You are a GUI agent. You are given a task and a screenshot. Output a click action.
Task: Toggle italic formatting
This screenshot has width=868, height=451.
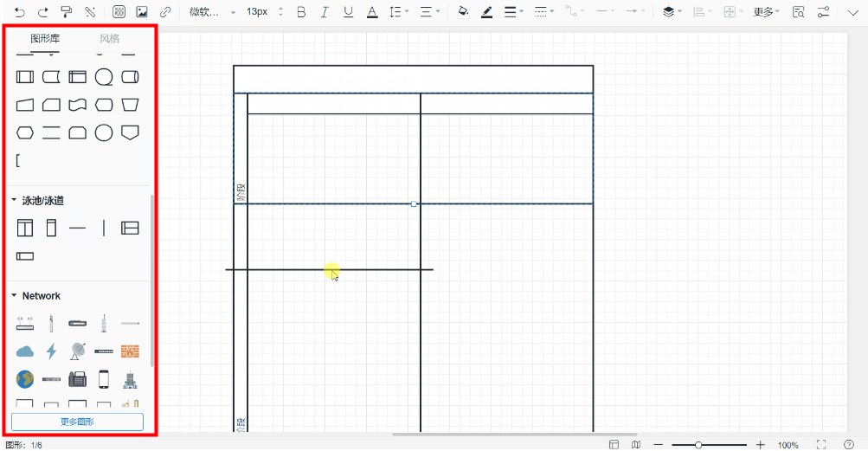(x=325, y=11)
